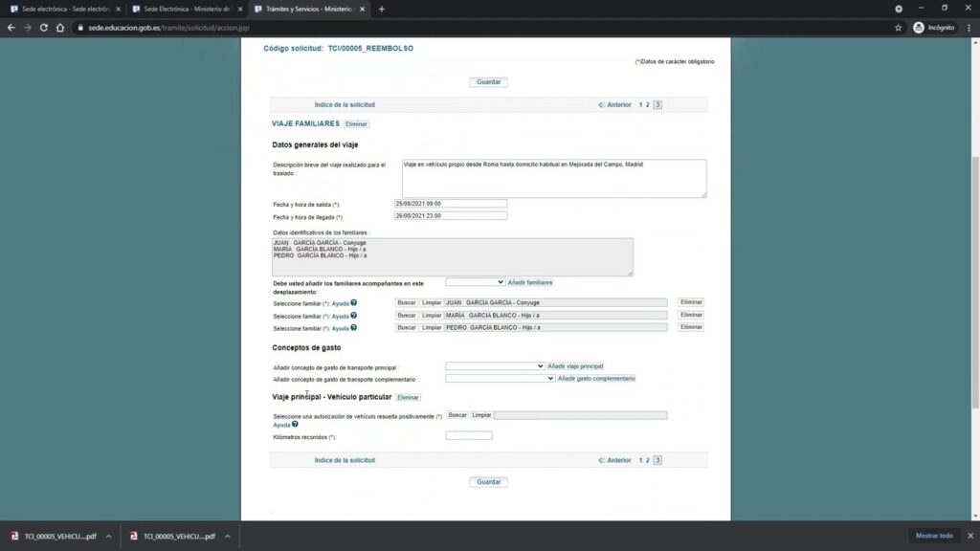Open the Incógnito profile icon
Viewport: 980px width, 551px height.
pyautogui.click(x=919, y=28)
